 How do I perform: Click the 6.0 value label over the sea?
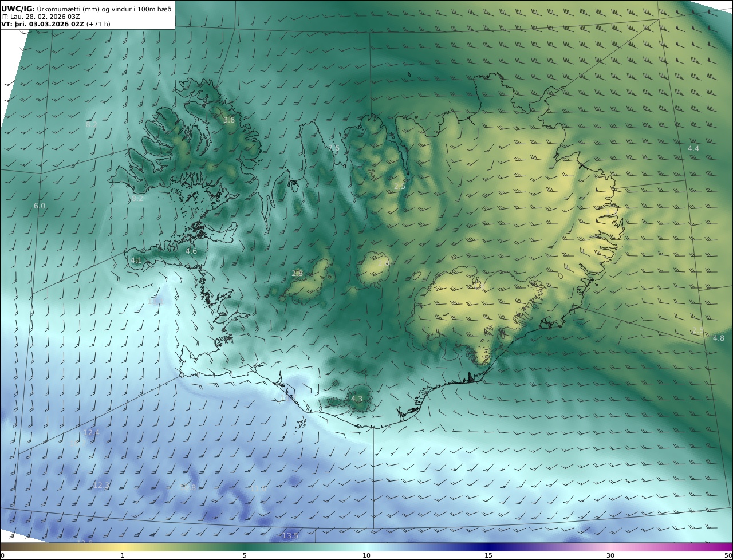pos(40,206)
